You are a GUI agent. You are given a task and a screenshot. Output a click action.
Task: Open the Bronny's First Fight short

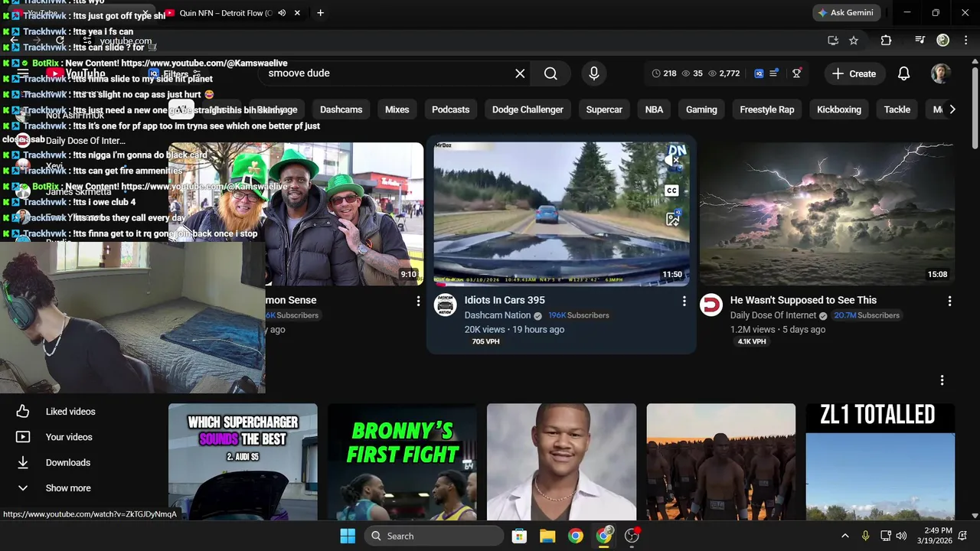click(x=402, y=461)
